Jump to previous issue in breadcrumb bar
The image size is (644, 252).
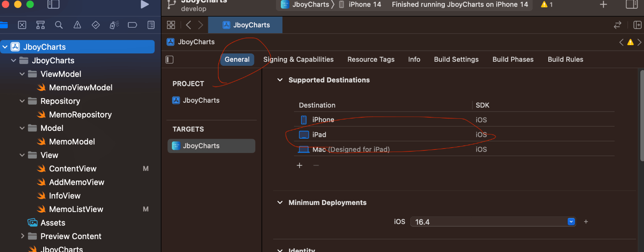click(x=621, y=42)
